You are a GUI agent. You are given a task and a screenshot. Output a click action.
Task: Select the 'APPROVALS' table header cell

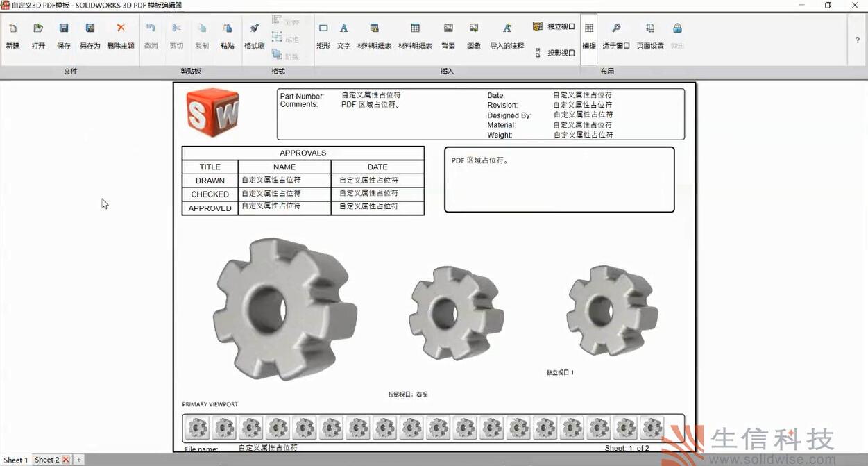click(303, 153)
